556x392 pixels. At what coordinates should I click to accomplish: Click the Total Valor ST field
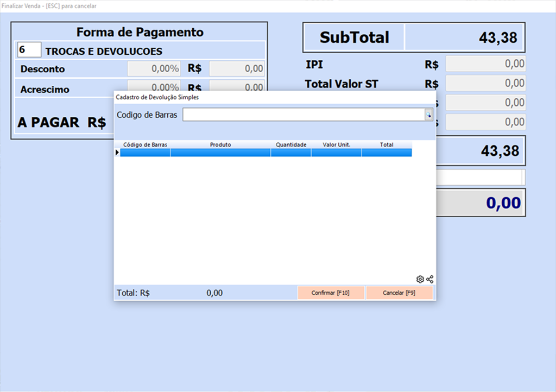tap(485, 84)
